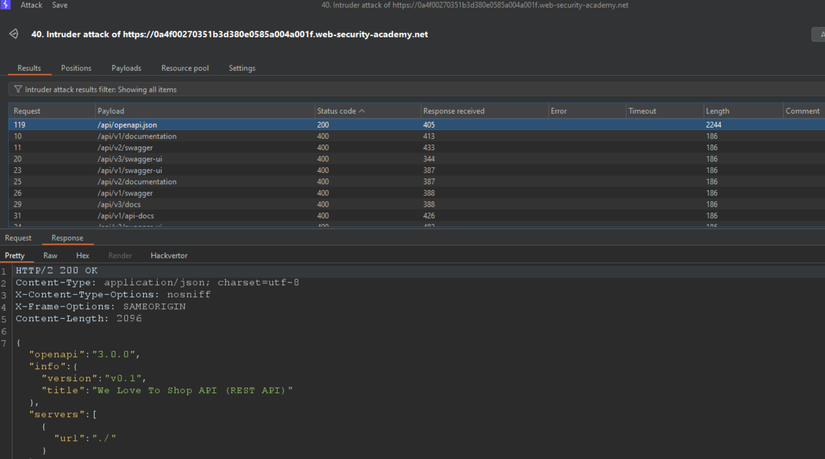This screenshot has width=825, height=459.
Task: Go to the Settings tab
Action: pyautogui.click(x=242, y=68)
